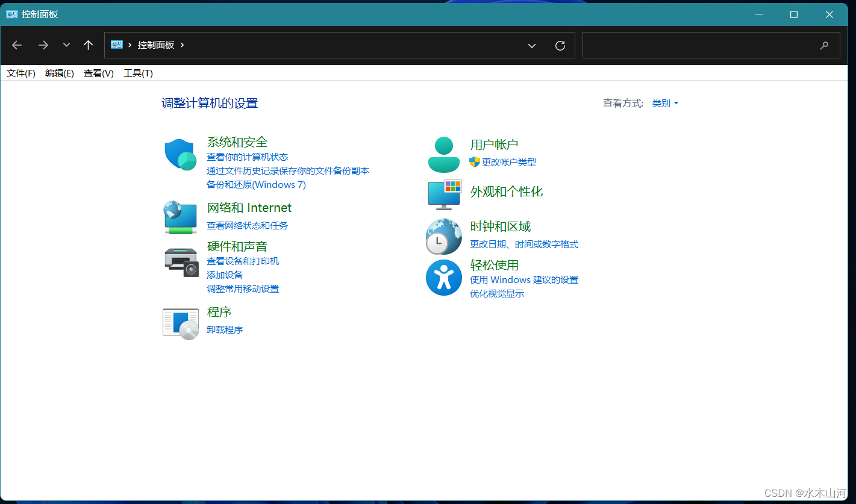Expand chevron after 控制面板 in address bar
Image resolution: width=856 pixels, height=504 pixels.
(183, 45)
